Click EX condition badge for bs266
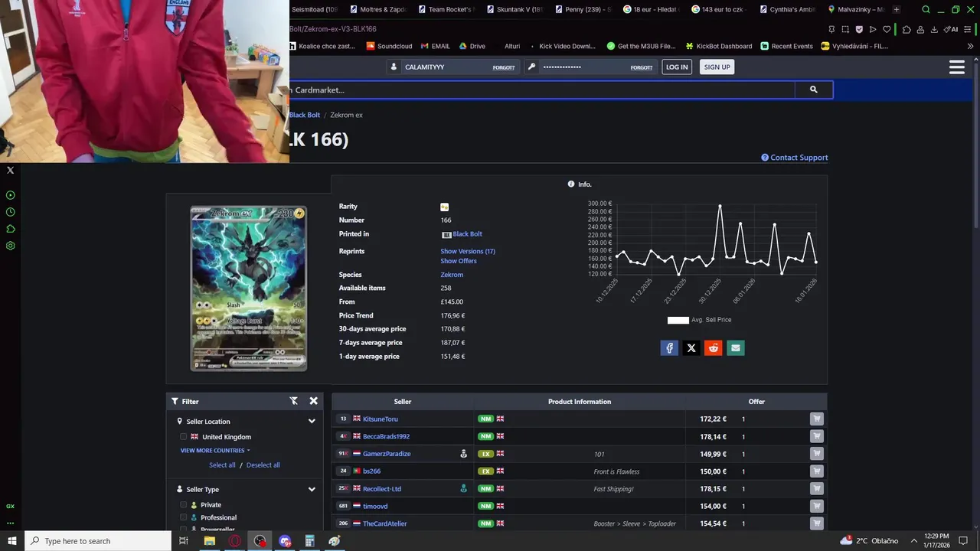Image resolution: width=980 pixels, height=551 pixels. (x=485, y=471)
